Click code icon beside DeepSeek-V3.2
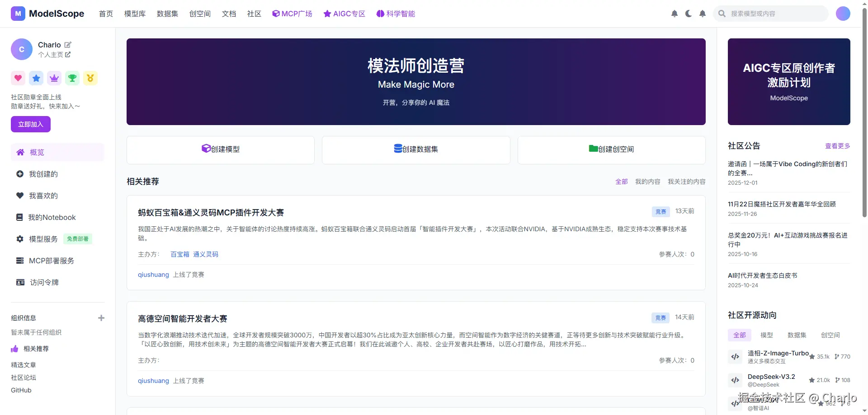The height and width of the screenshot is (415, 868). pyautogui.click(x=736, y=380)
